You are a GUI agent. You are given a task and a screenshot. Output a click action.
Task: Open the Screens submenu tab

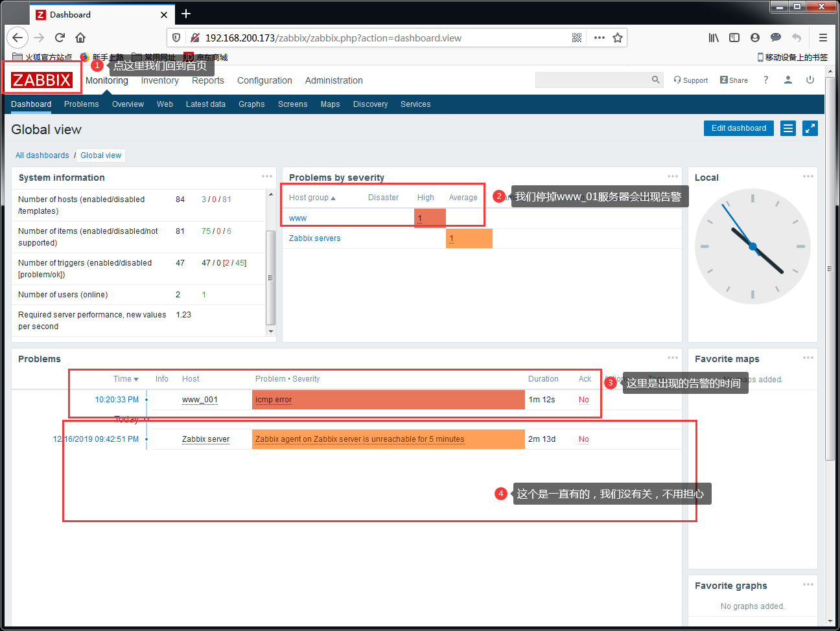(x=293, y=104)
